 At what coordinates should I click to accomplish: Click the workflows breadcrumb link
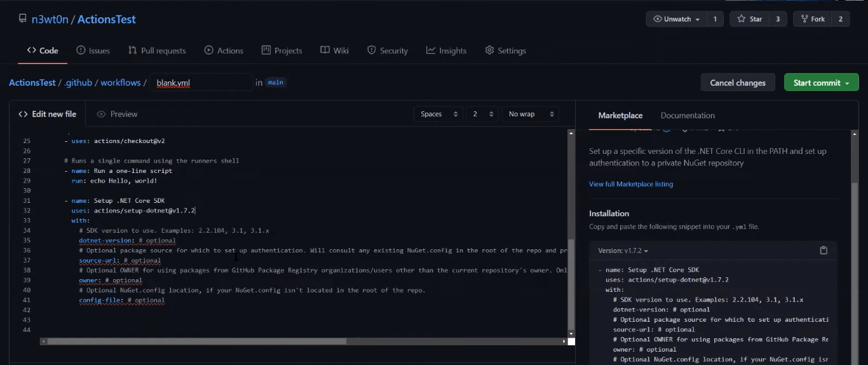click(121, 83)
